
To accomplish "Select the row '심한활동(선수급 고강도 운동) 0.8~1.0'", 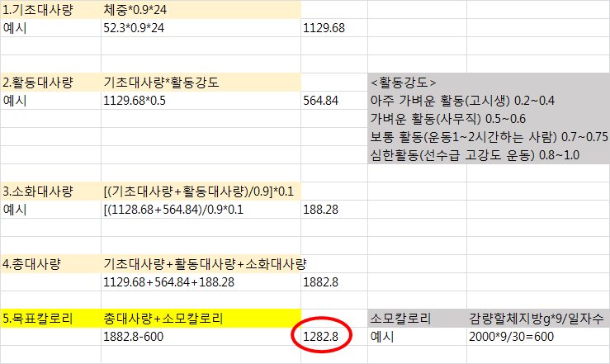I will tap(489, 155).
